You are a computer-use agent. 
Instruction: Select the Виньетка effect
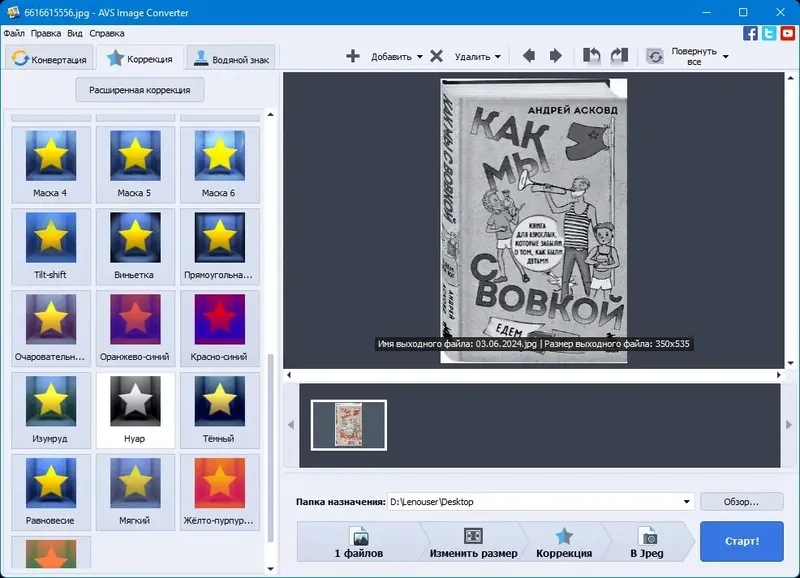coord(135,246)
